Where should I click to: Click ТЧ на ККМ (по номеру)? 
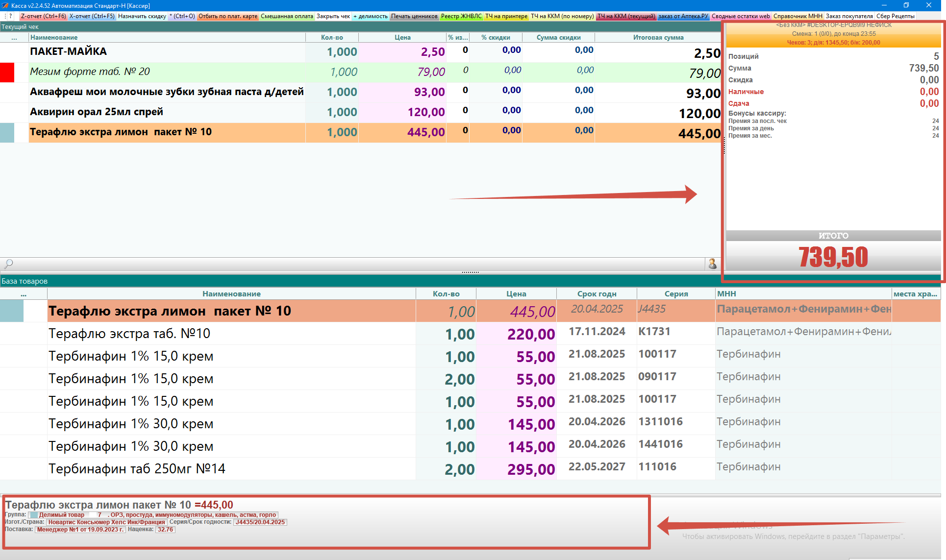pyautogui.click(x=562, y=16)
